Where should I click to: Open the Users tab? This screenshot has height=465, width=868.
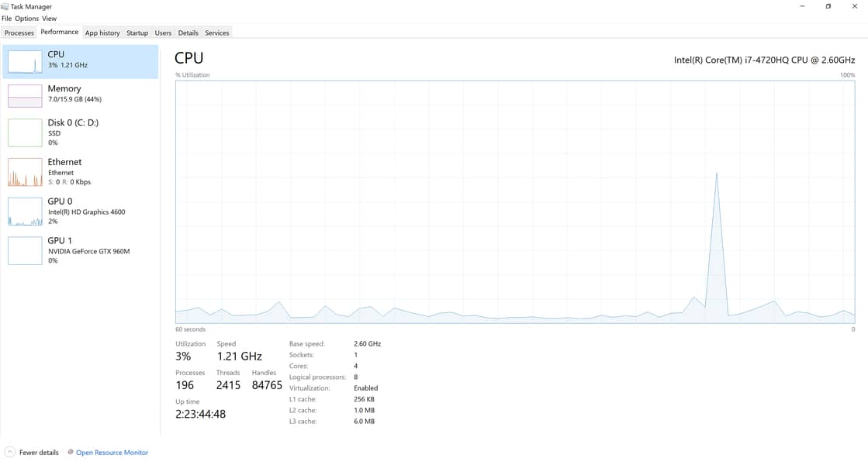click(163, 33)
